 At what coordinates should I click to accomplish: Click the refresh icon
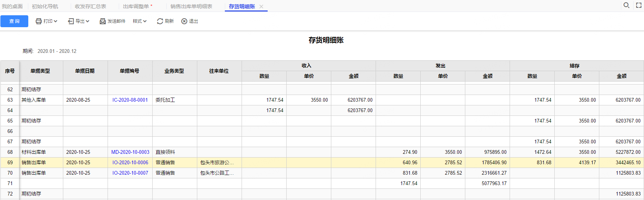tap(160, 21)
